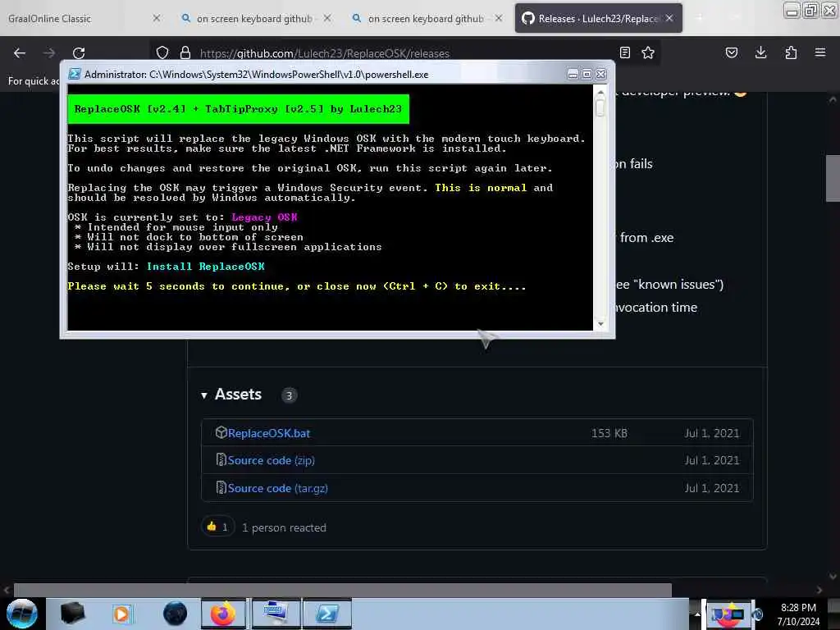Download Source code (tar.gz)

click(277, 488)
